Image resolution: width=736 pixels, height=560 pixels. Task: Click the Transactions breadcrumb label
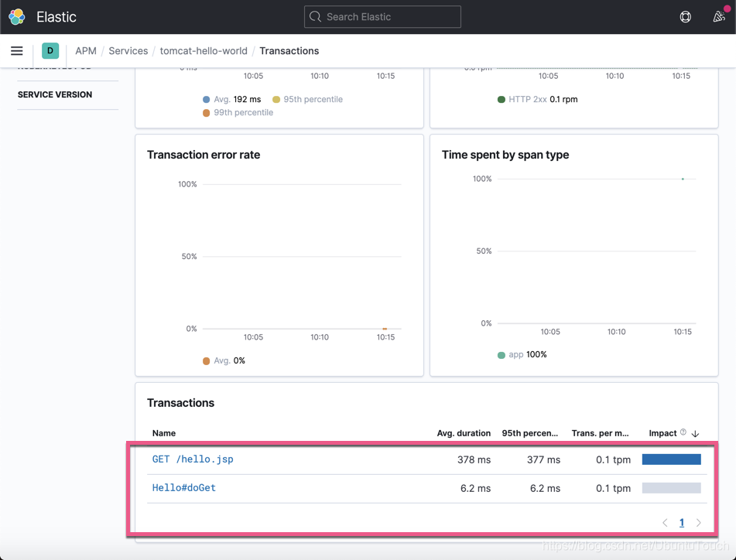tap(289, 50)
